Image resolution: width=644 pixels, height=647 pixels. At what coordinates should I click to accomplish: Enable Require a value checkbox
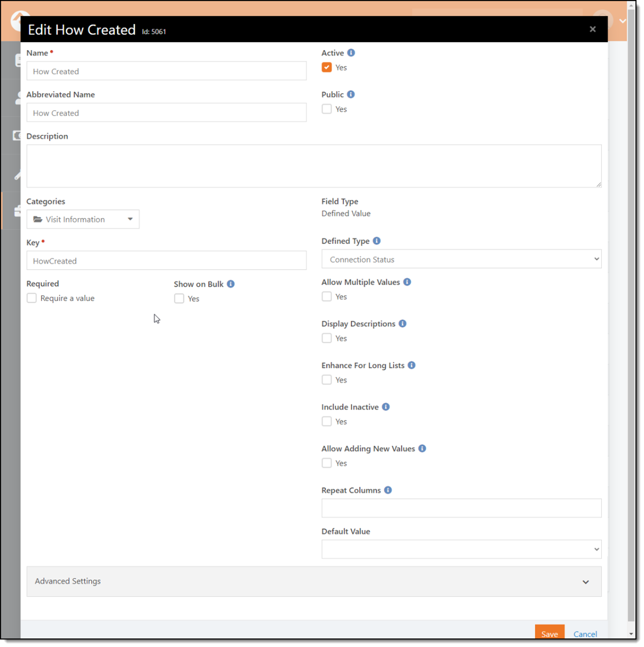tap(32, 298)
